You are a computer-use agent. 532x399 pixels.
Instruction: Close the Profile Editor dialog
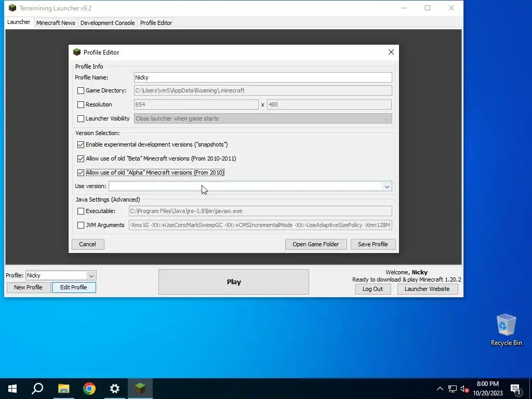(391, 52)
